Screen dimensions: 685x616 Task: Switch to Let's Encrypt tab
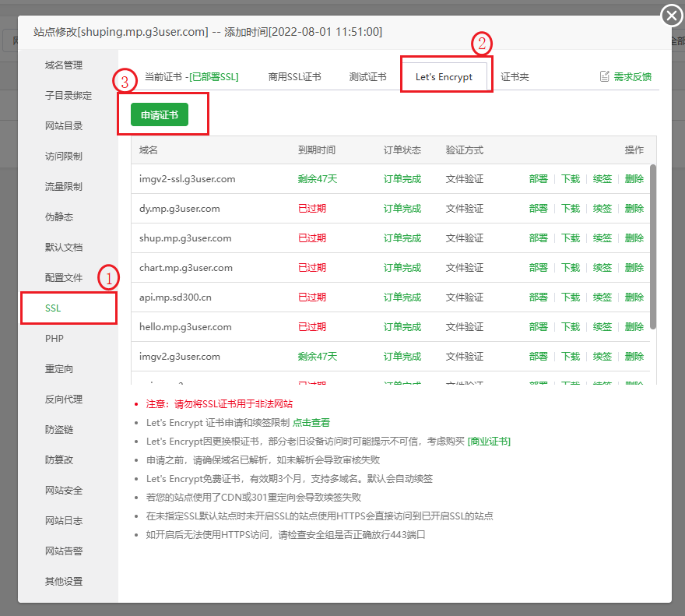(x=444, y=77)
